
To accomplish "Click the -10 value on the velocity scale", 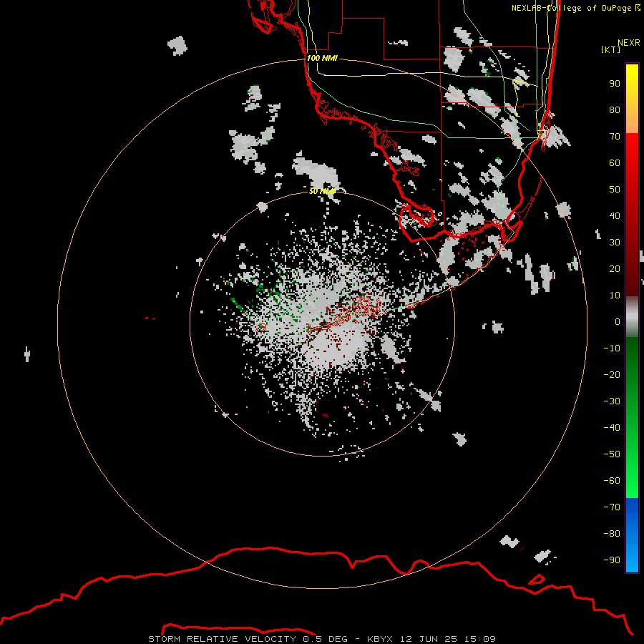I will coord(612,348).
